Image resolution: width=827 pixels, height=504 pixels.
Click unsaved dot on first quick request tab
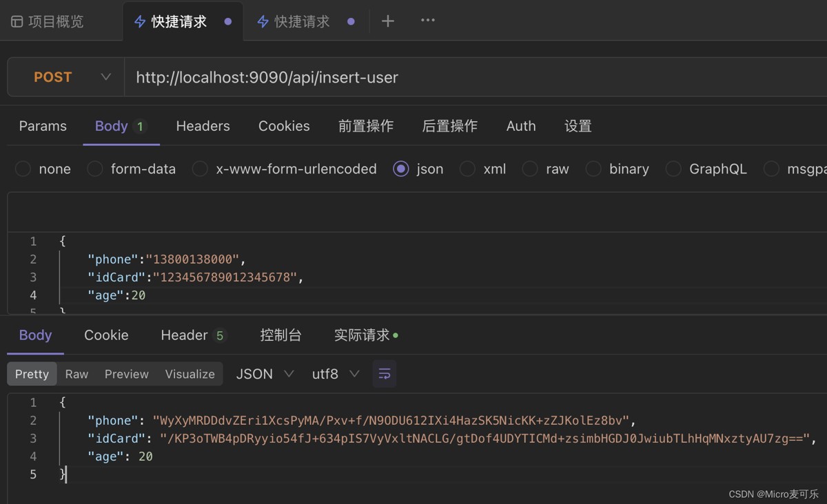[228, 22]
